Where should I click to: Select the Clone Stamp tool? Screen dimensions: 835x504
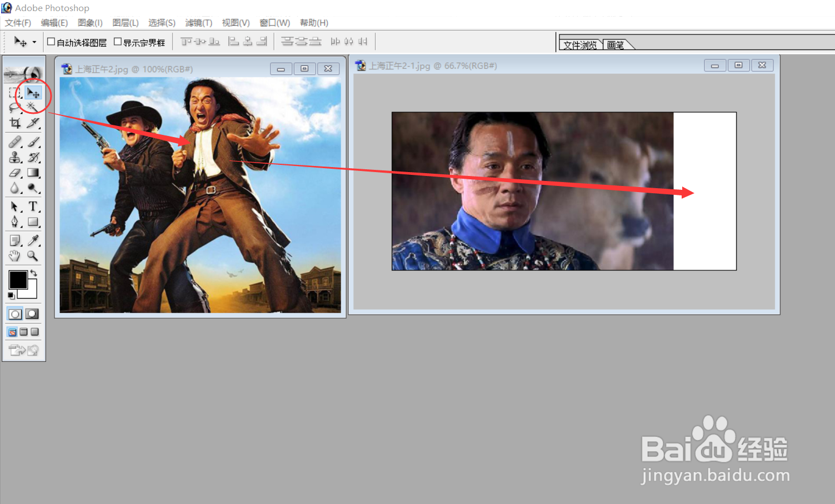coord(15,158)
